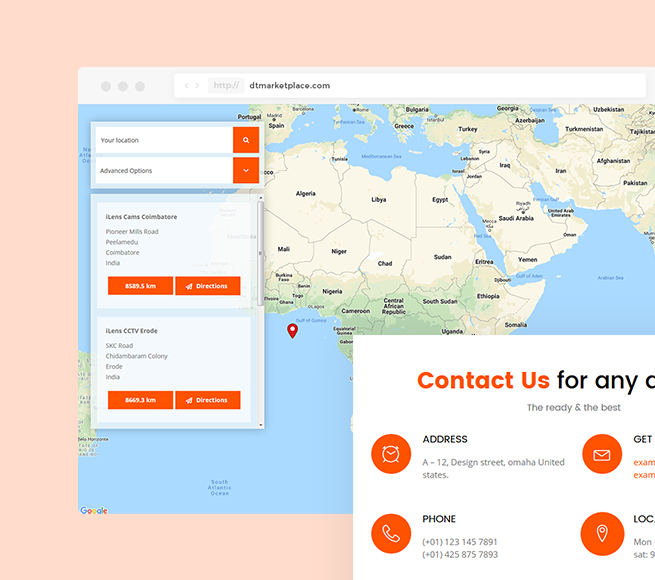The image size is (655, 580).
Task: Click the PHONE heading
Action: 439,519
